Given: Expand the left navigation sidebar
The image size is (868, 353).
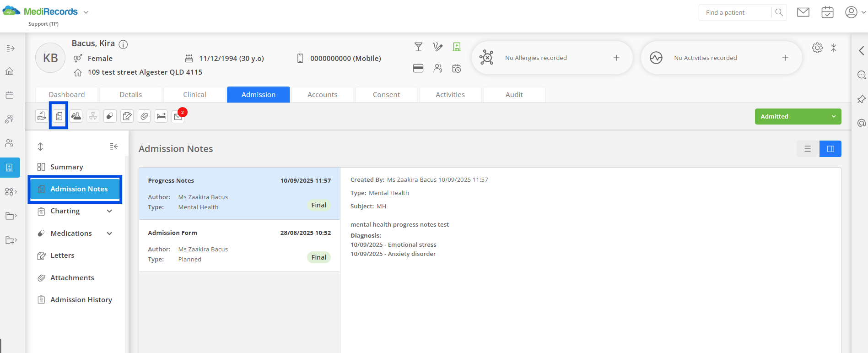Looking at the screenshot, I should (10, 48).
